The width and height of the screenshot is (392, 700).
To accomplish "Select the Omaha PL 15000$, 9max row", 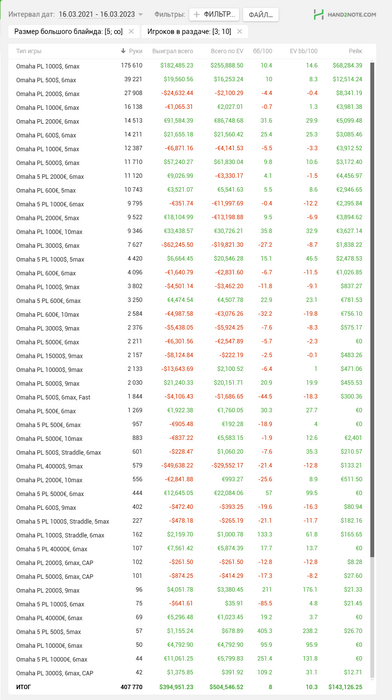I will tap(189, 356).
